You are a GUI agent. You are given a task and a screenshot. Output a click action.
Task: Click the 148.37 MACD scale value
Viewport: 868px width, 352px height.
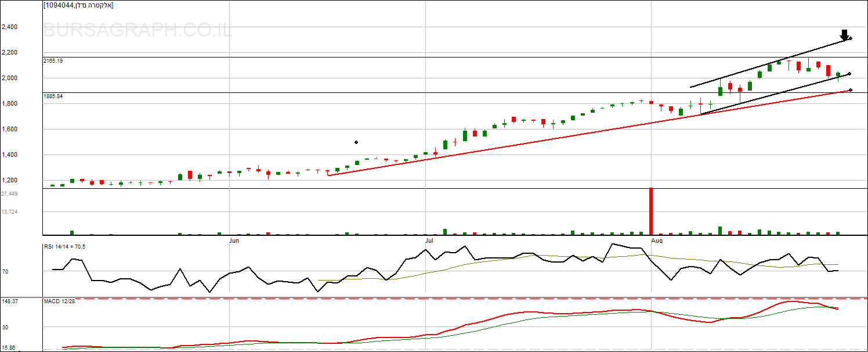click(x=9, y=301)
